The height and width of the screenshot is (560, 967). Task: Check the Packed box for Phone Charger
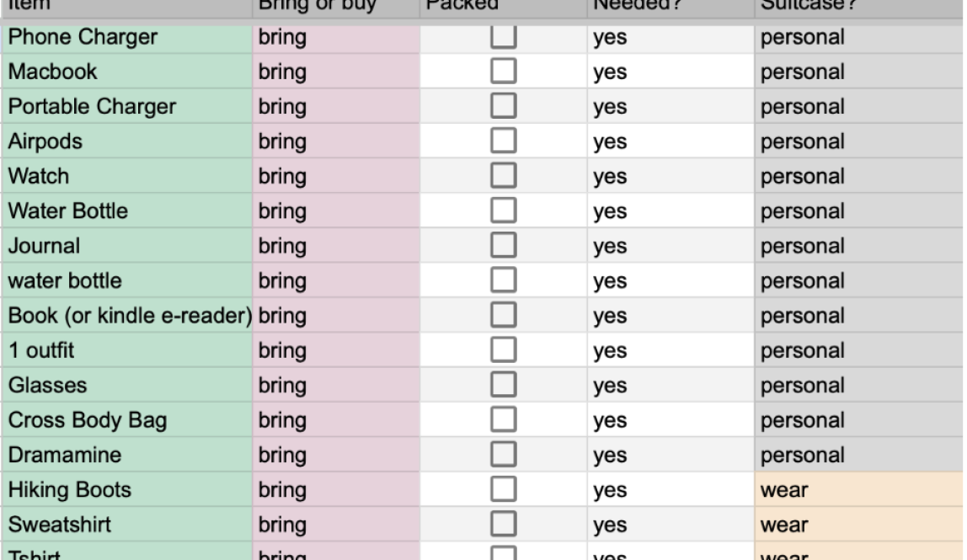(503, 38)
